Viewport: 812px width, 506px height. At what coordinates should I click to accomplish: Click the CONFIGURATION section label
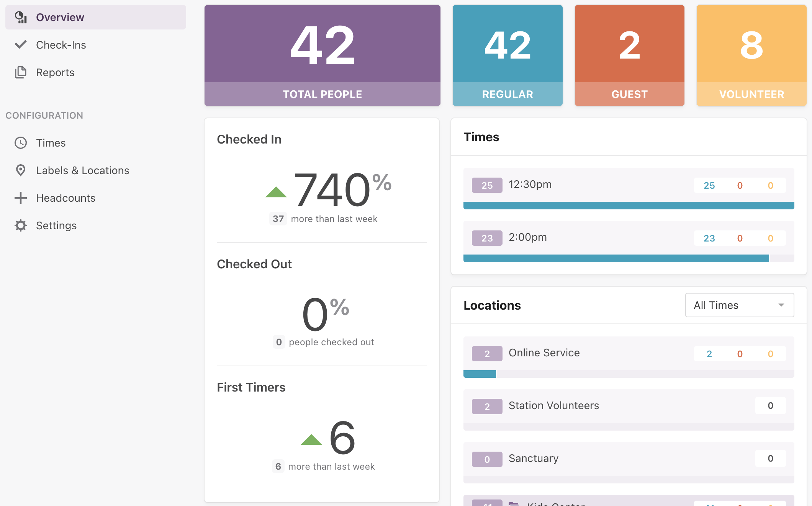44,116
